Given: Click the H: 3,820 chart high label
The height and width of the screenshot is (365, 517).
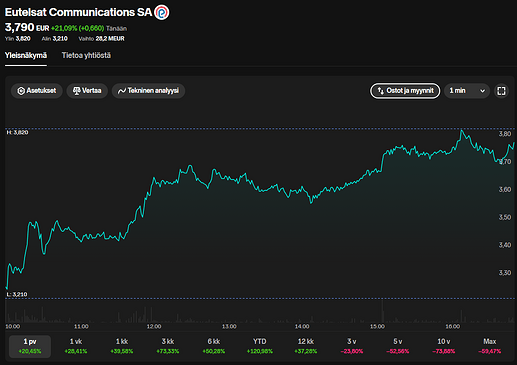Looking at the screenshot, I should [x=17, y=132].
